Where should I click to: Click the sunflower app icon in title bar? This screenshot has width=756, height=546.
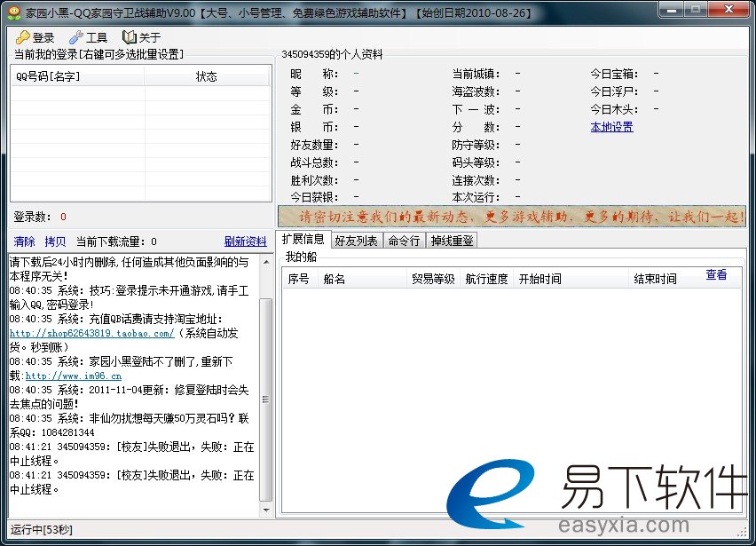coord(14,12)
